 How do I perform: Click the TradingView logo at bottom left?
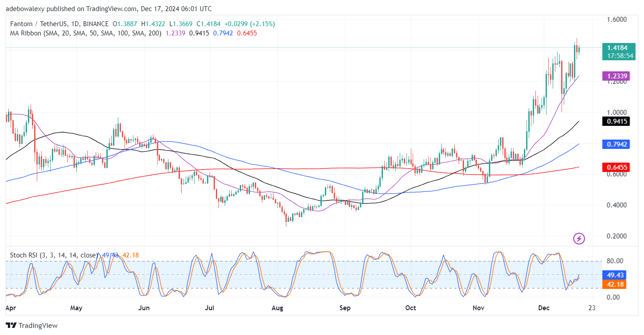pyautogui.click(x=31, y=325)
